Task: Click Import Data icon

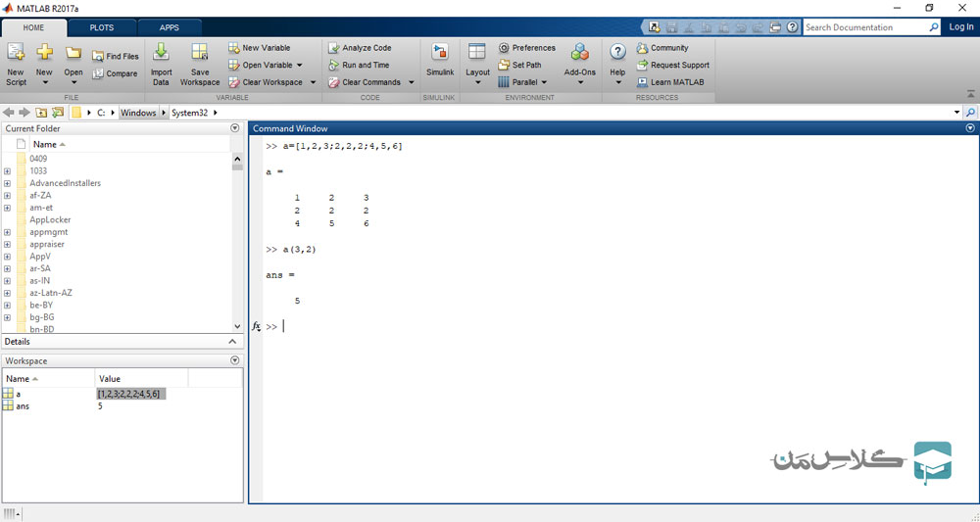Action: pyautogui.click(x=161, y=53)
